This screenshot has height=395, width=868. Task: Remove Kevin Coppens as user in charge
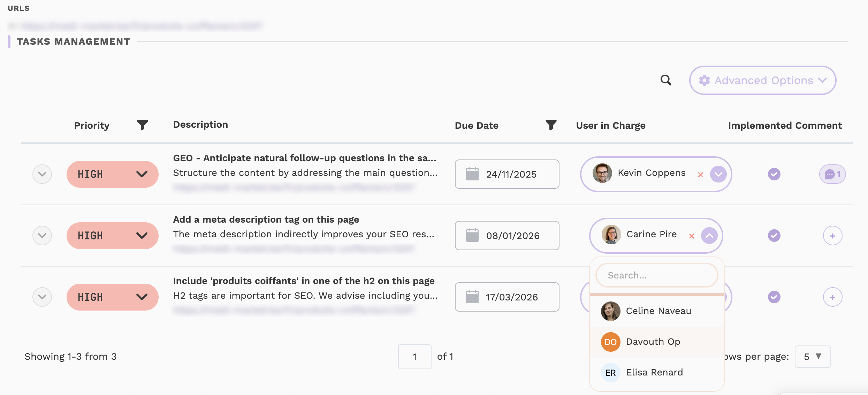[x=700, y=175]
